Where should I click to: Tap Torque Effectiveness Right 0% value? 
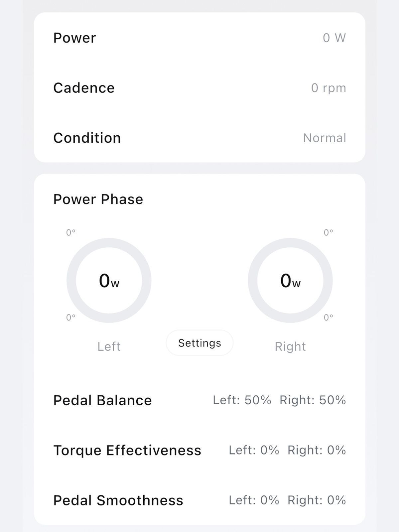(317, 450)
